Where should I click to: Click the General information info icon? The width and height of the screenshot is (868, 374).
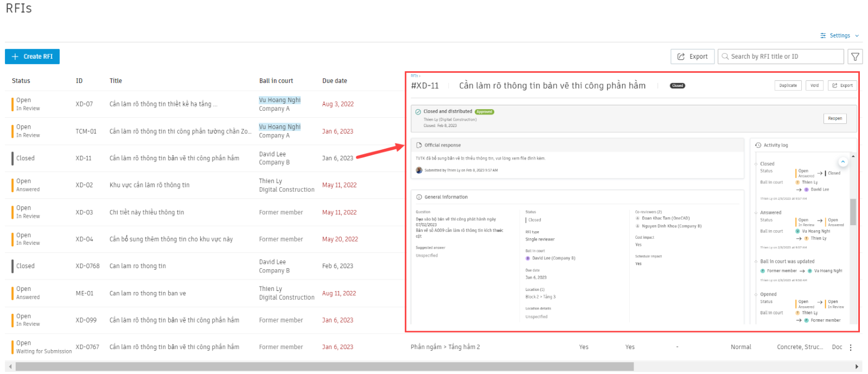pyautogui.click(x=419, y=197)
